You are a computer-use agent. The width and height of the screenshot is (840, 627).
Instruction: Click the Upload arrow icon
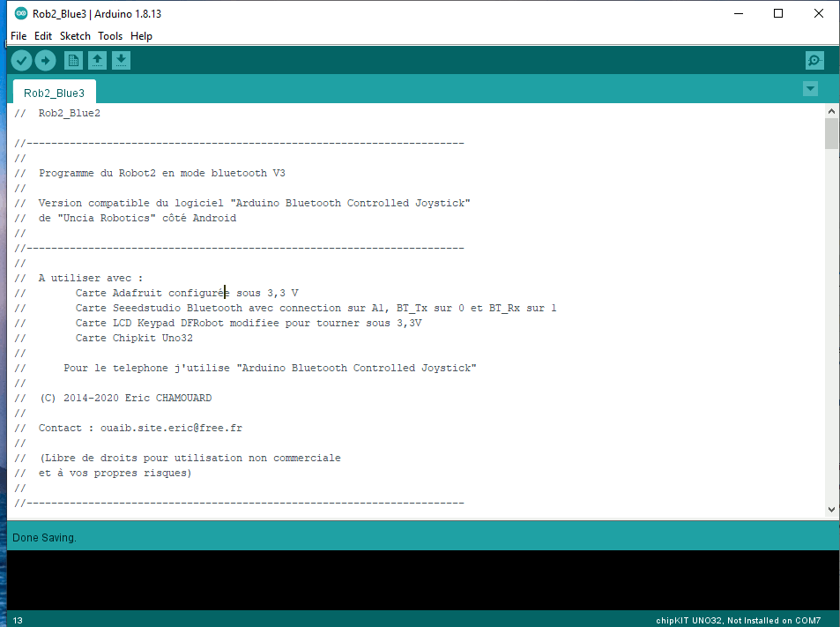point(45,61)
